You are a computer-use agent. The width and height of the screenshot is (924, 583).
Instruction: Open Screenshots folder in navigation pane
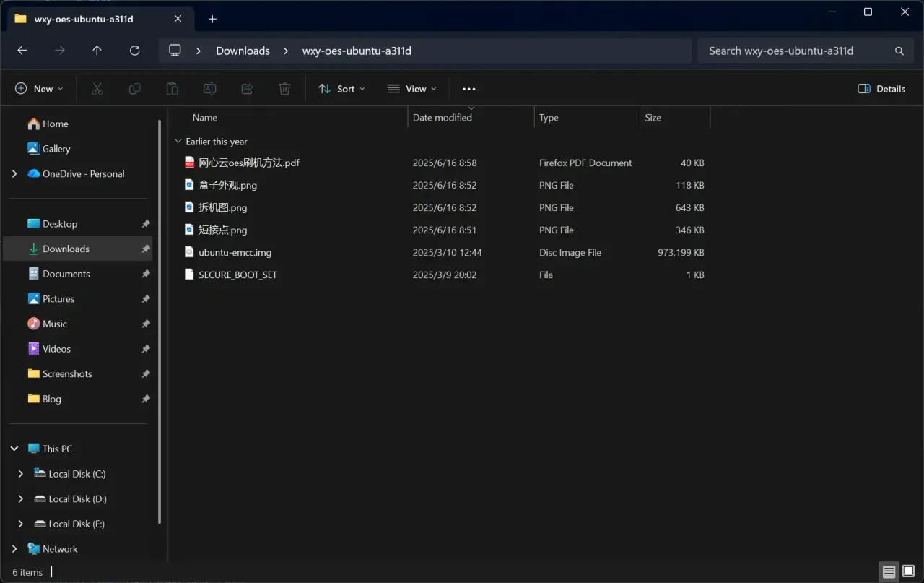[60, 374]
